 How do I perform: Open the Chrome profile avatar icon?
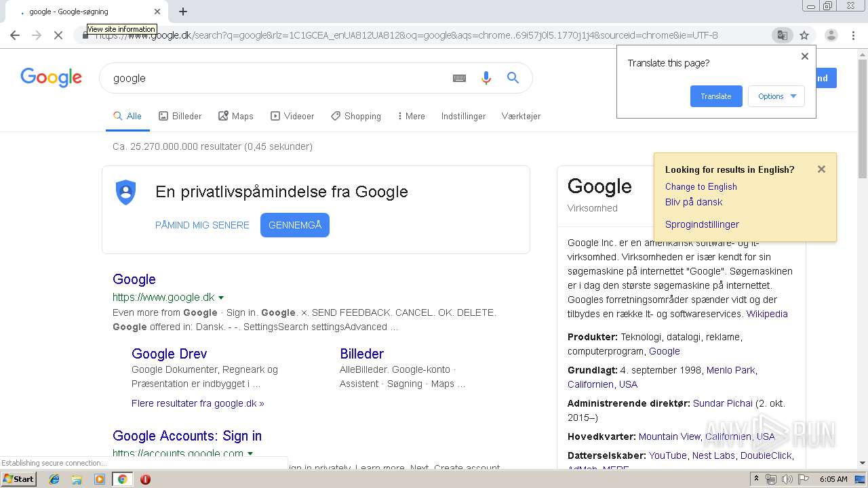click(831, 35)
